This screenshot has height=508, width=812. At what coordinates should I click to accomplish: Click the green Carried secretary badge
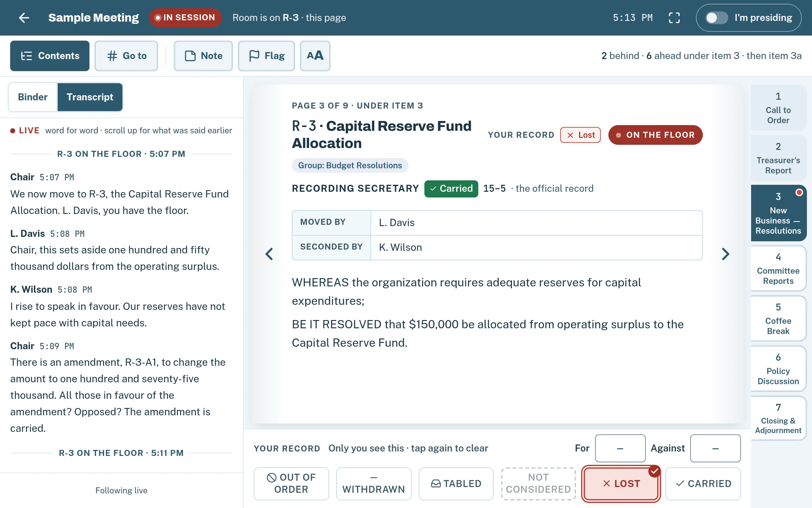click(451, 189)
